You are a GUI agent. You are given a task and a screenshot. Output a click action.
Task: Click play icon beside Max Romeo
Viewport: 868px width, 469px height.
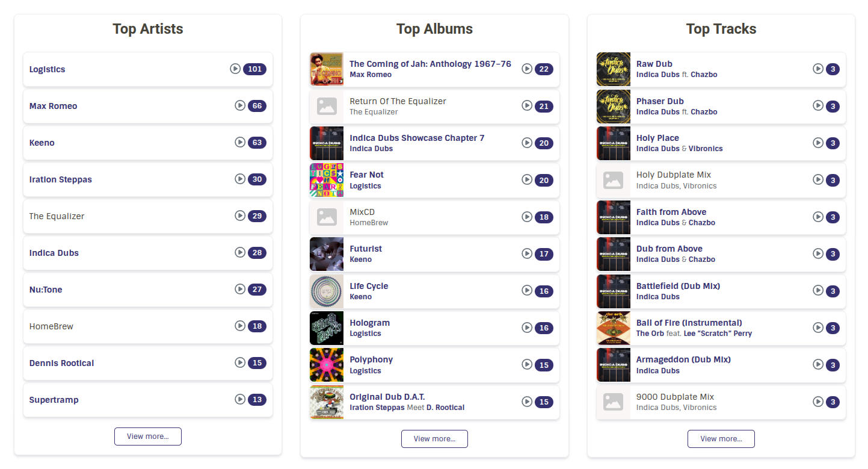pyautogui.click(x=240, y=106)
